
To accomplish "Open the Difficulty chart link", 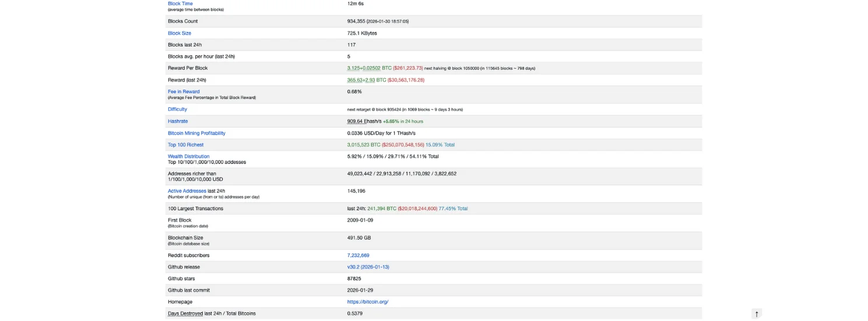I will pos(177,109).
